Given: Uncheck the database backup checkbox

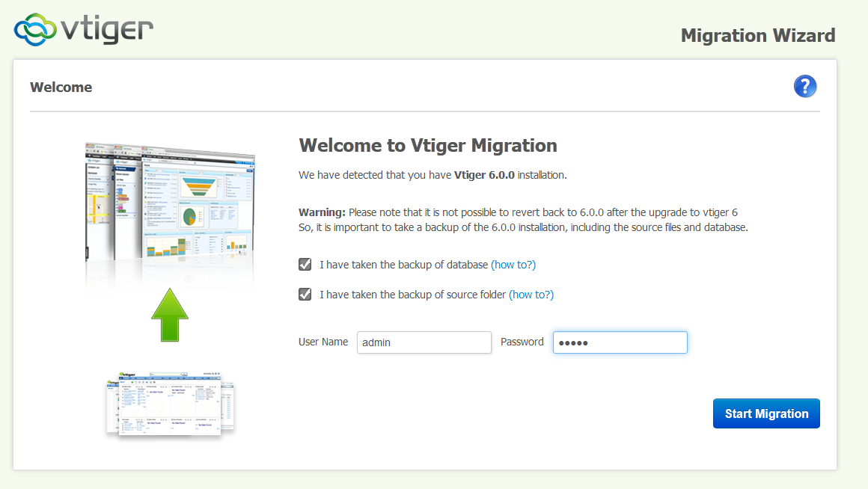Looking at the screenshot, I should tap(305, 265).
